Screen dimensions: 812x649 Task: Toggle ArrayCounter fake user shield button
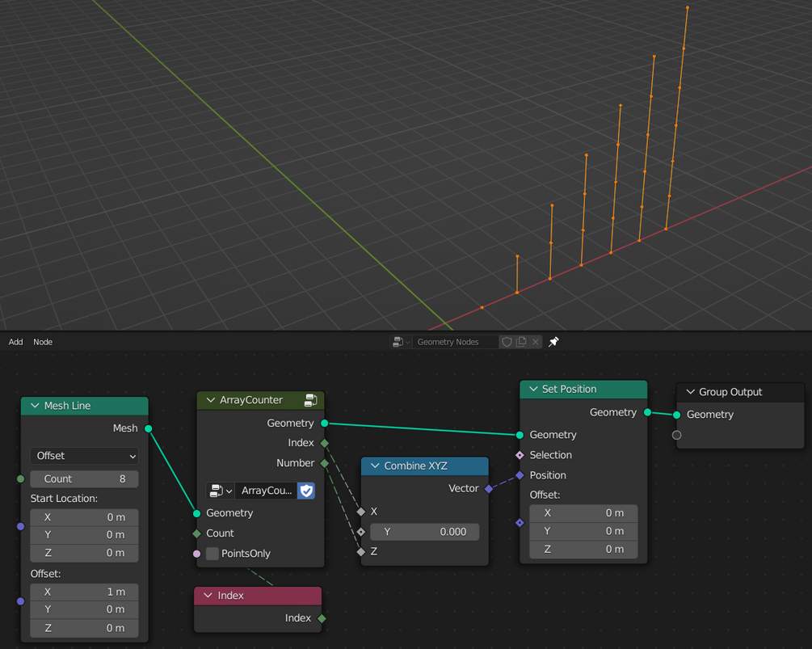[x=306, y=491]
